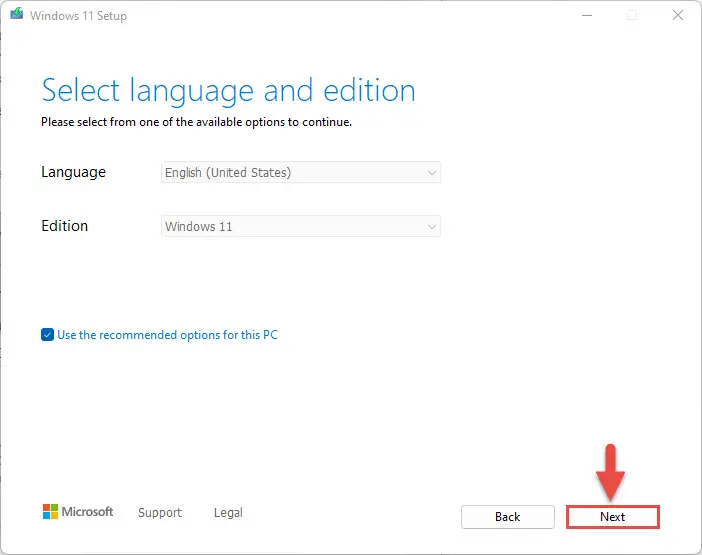
Task: Open the Language dropdown
Action: pos(301,172)
